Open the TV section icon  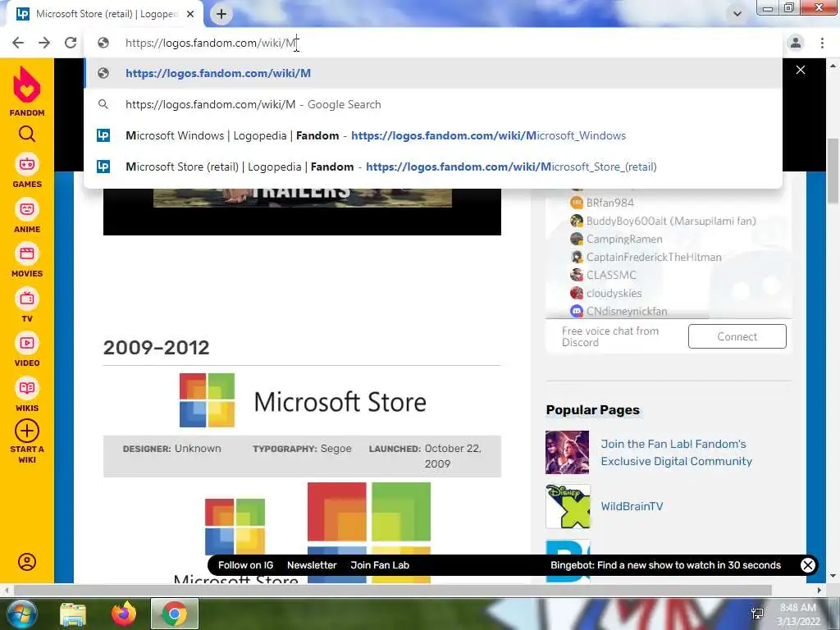click(27, 299)
